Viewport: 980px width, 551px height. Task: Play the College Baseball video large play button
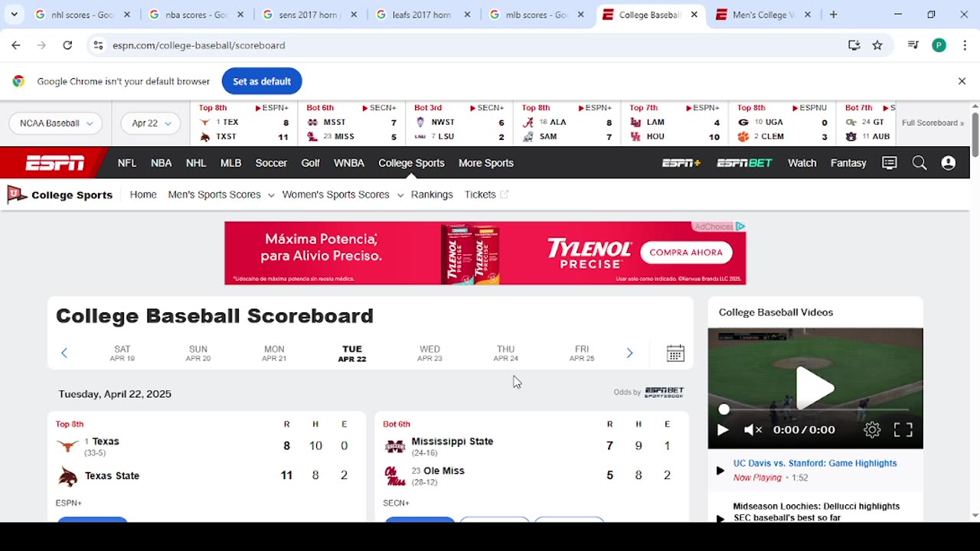815,388
